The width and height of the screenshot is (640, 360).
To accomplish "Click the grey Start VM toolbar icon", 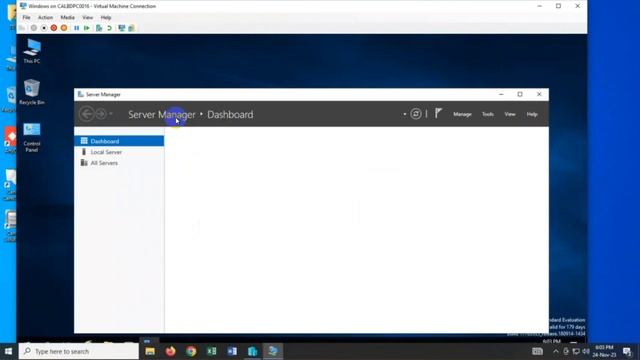I will 34,28.
